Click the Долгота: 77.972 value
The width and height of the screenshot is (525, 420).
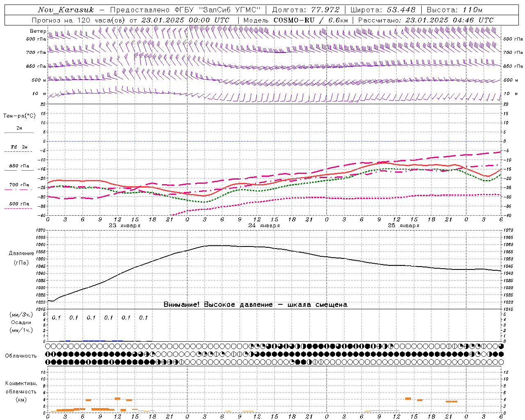pos(306,10)
